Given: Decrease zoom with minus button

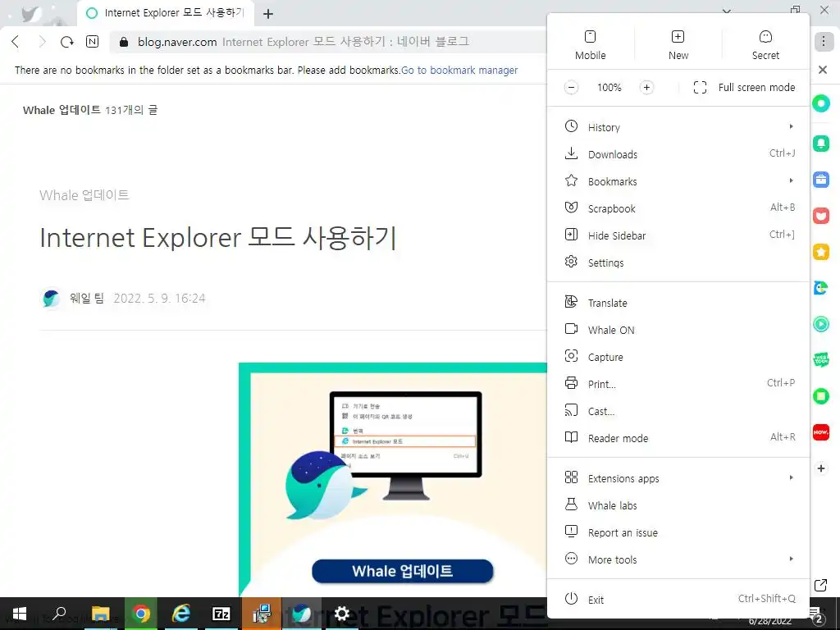Looking at the screenshot, I should click(571, 87).
